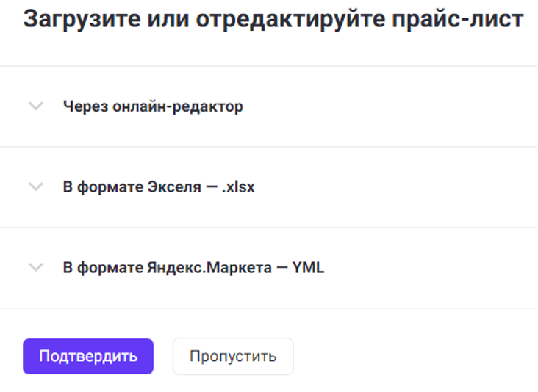
Task: Click "В формате" in the Яндекс.Маркет row
Action: (x=99, y=268)
